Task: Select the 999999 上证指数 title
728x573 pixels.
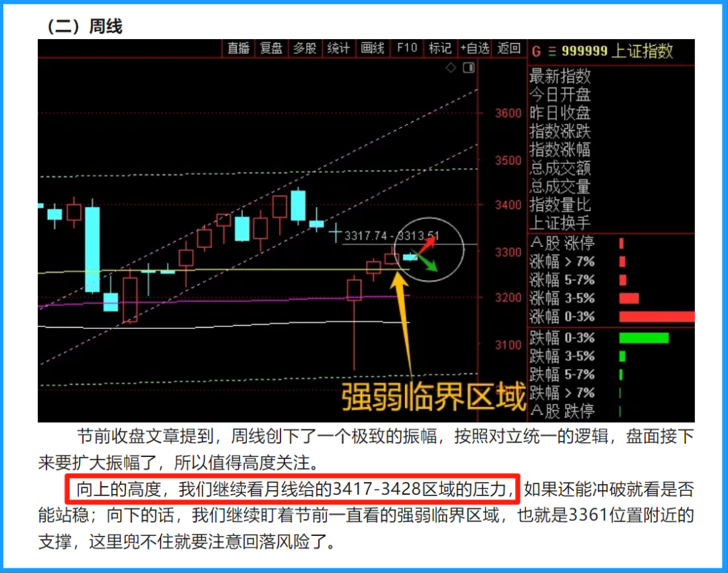Action: click(617, 51)
